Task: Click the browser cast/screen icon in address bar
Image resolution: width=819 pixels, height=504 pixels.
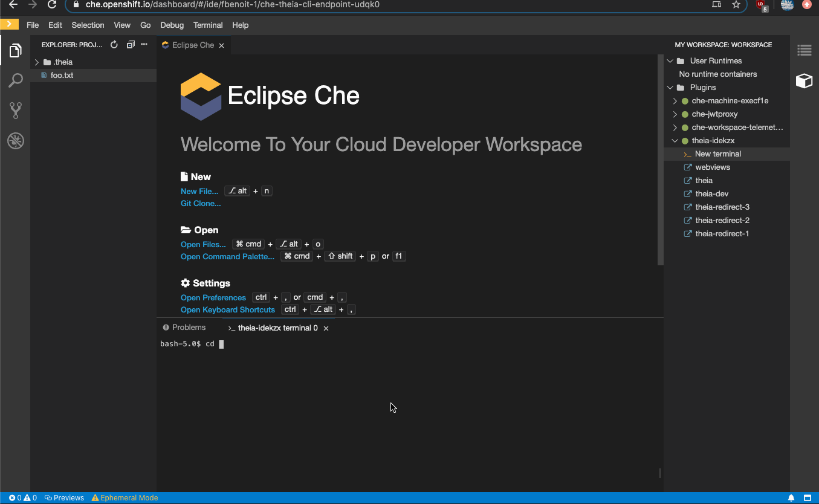Action: click(x=716, y=5)
